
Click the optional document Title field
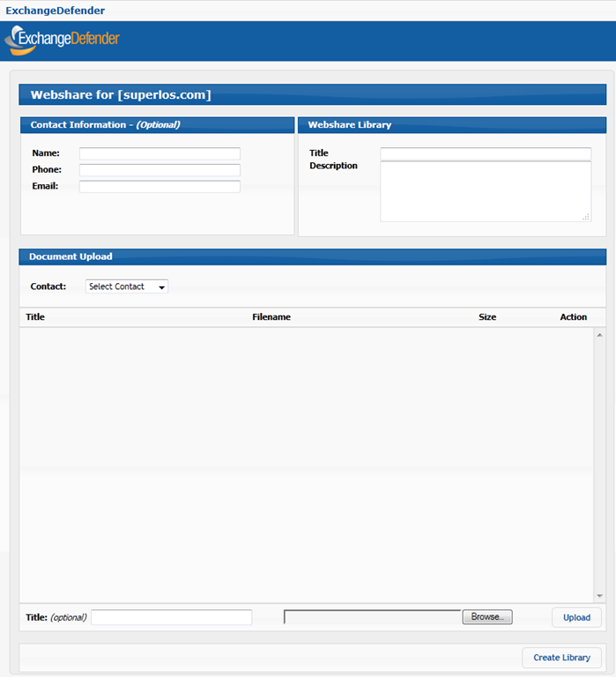(171, 618)
